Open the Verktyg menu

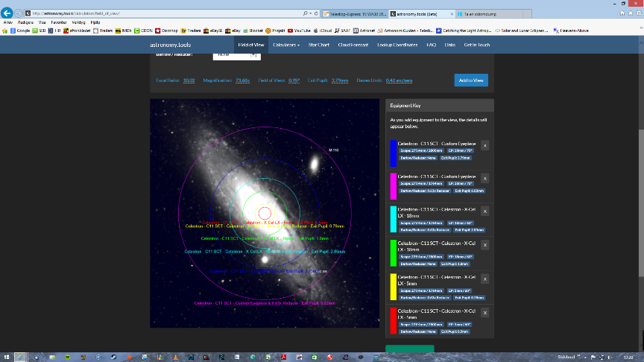click(78, 22)
